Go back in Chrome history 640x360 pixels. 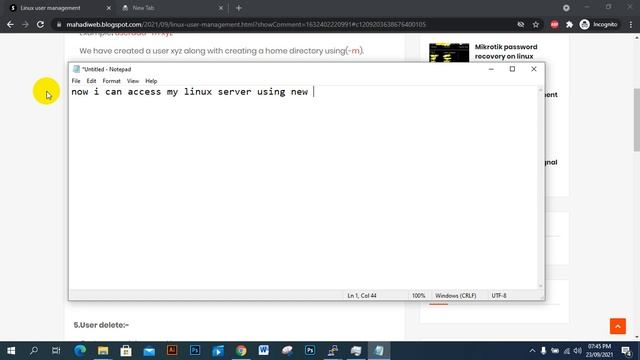[10, 24]
